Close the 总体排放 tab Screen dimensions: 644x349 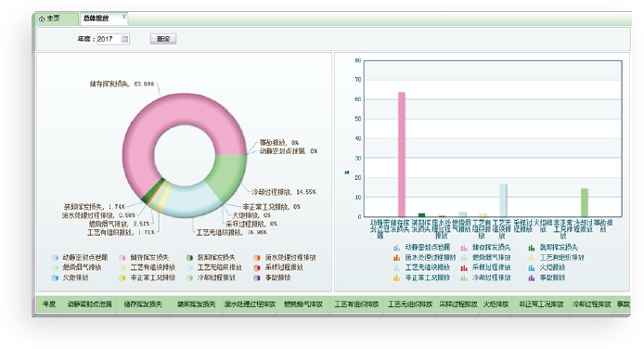(124, 17)
